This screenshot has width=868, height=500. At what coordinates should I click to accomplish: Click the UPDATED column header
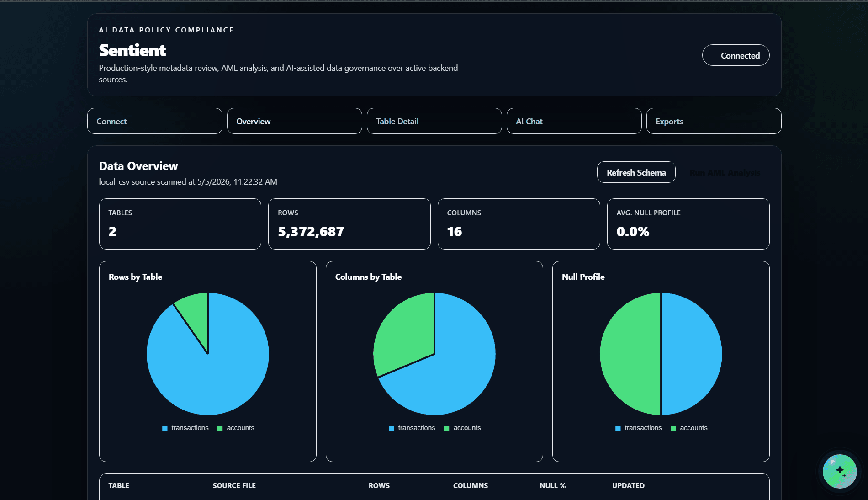point(628,485)
